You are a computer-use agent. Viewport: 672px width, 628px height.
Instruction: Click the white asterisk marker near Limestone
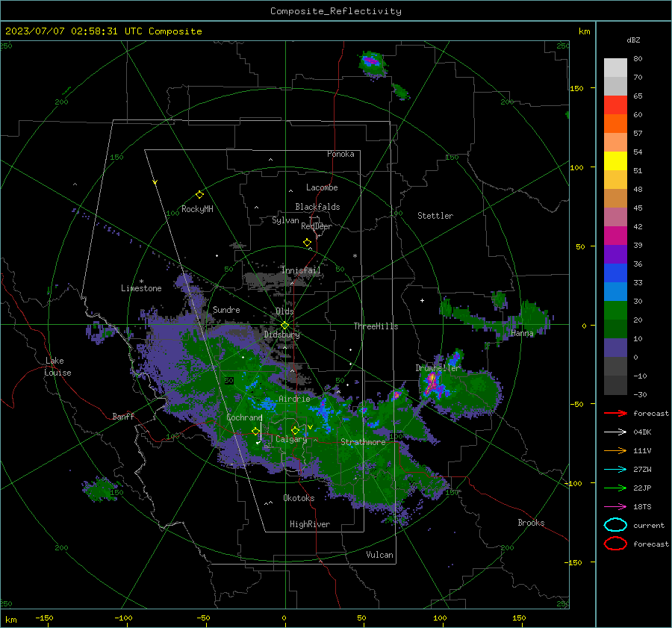(141, 282)
